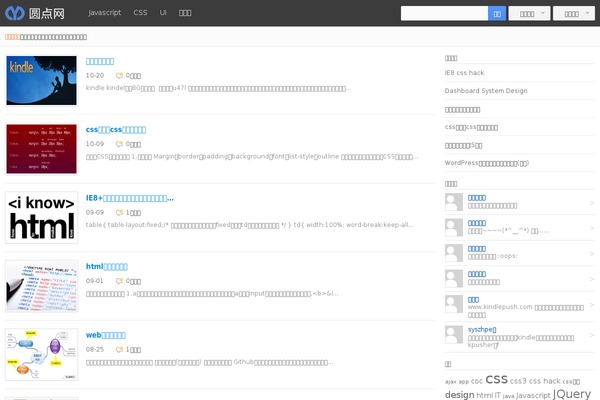Open the header navigation item after UI

185,13
